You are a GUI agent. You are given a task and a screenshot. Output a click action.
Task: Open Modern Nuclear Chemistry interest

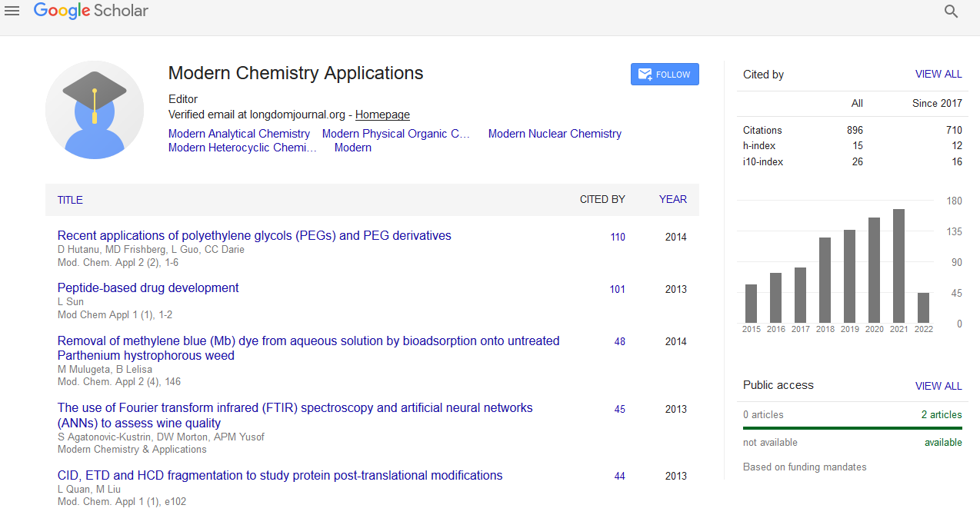click(555, 134)
